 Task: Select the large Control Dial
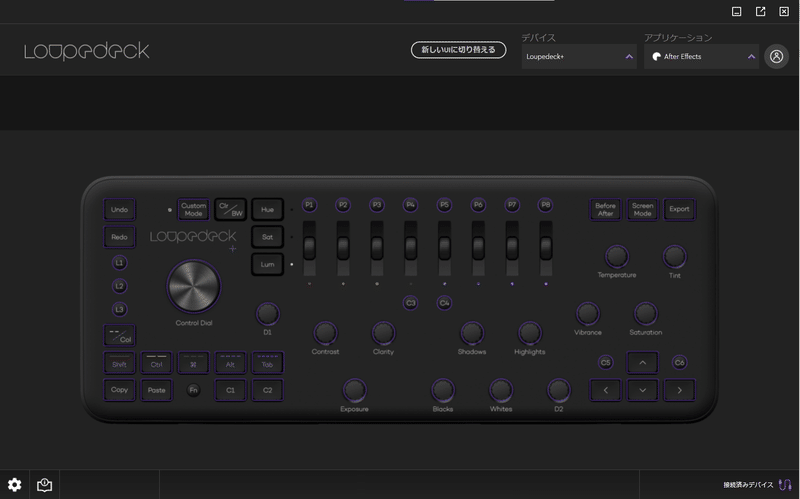pyautogui.click(x=193, y=286)
